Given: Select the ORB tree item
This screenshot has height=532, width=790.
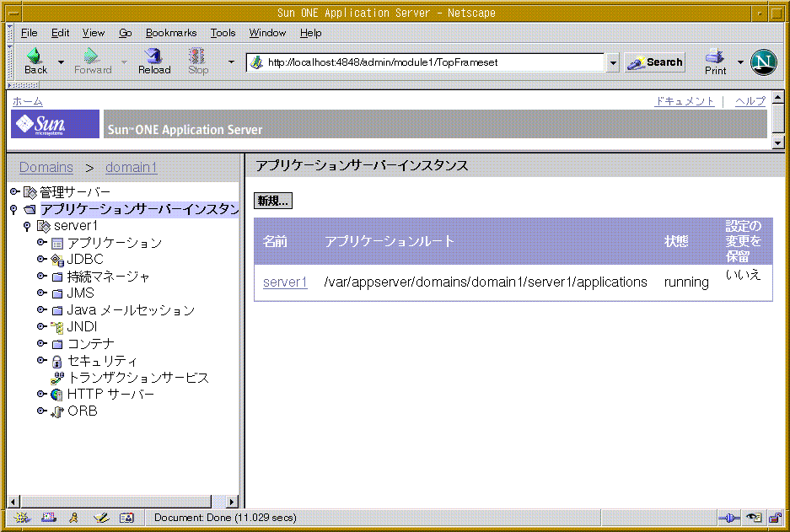Looking at the screenshot, I should point(82,411).
